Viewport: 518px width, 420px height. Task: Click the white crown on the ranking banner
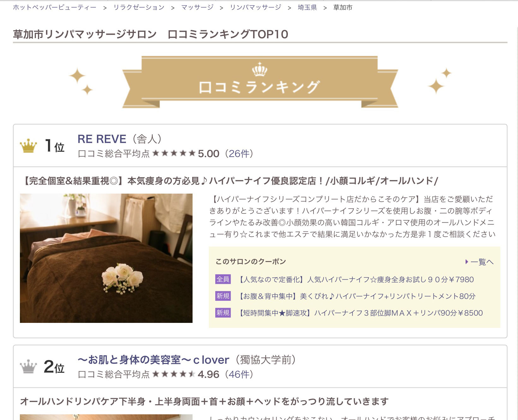[260, 69]
